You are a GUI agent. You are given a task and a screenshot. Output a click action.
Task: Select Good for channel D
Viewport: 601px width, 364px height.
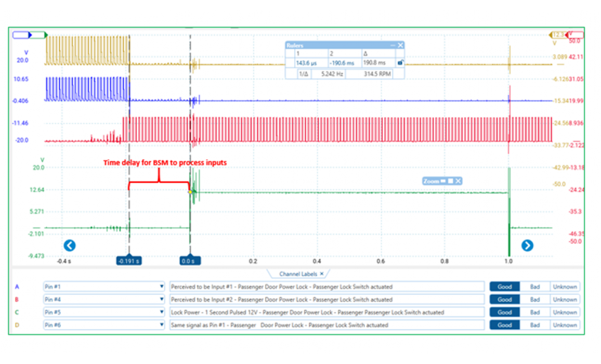click(504, 325)
